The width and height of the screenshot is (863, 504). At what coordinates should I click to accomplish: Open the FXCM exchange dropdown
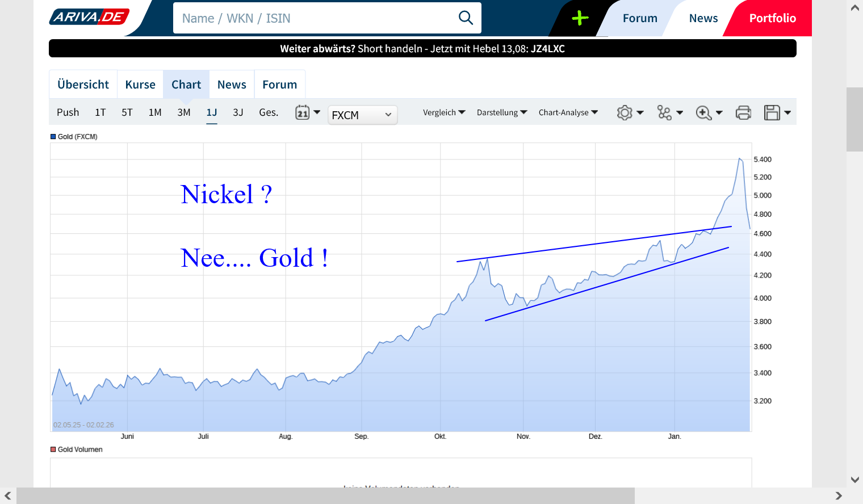click(362, 115)
